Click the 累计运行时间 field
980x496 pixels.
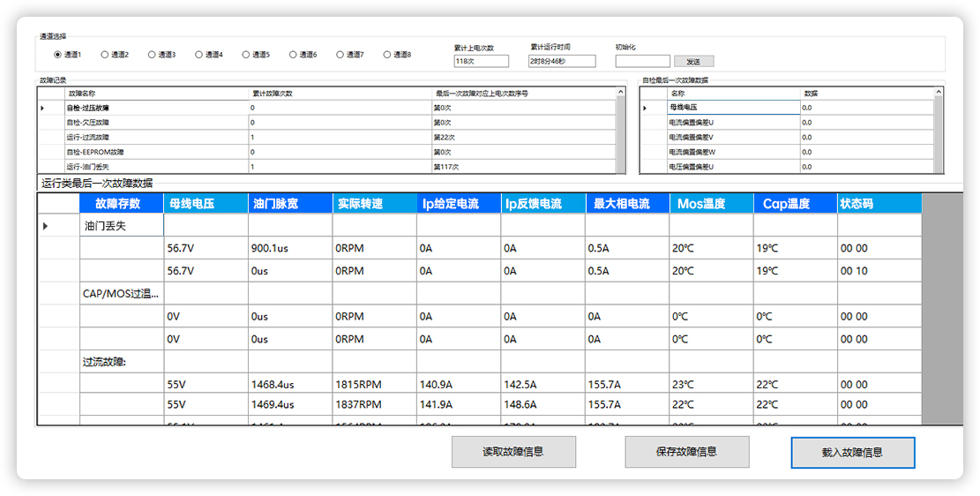[x=562, y=62]
